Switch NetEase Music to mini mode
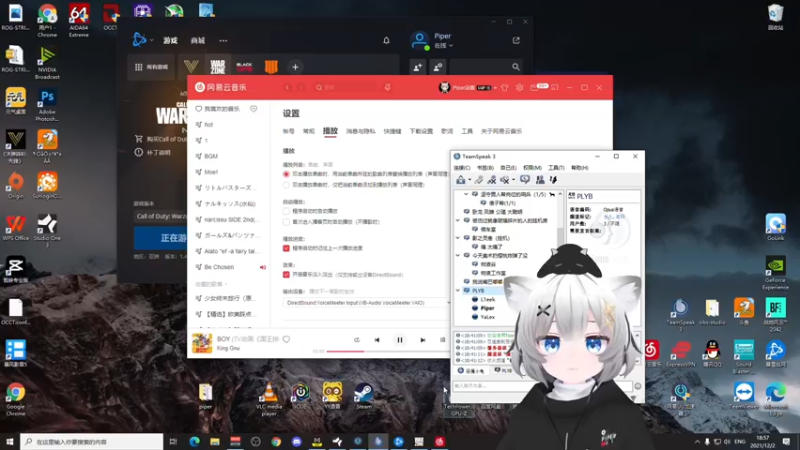This screenshot has height=450, width=800. pos(555,87)
